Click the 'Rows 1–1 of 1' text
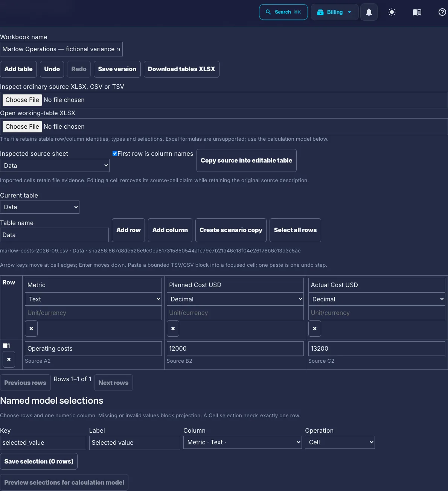Viewport: 448px width, 491px height. 72,379
